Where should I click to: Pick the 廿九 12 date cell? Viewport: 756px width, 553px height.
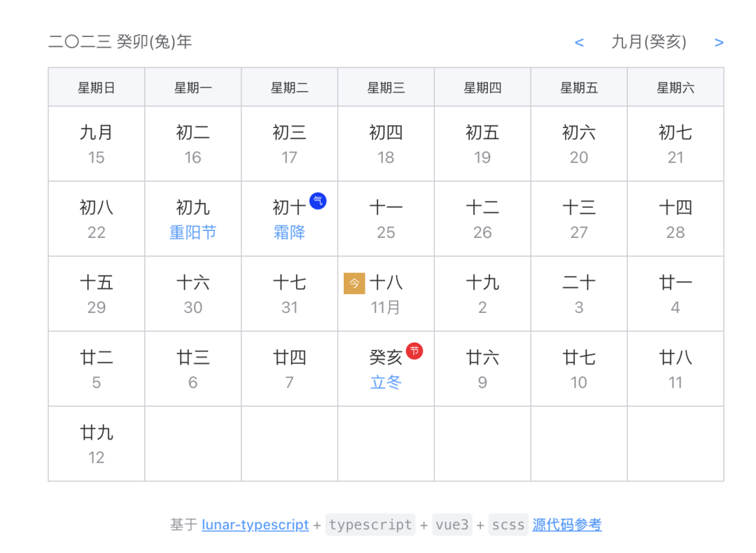(x=97, y=444)
